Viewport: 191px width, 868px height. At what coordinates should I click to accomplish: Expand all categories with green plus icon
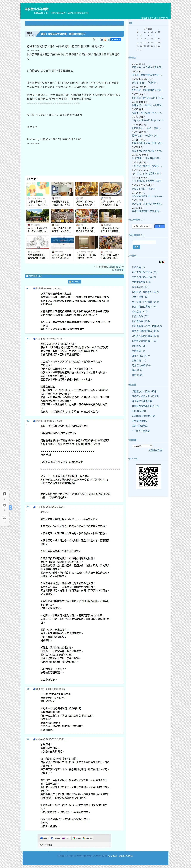161,262
